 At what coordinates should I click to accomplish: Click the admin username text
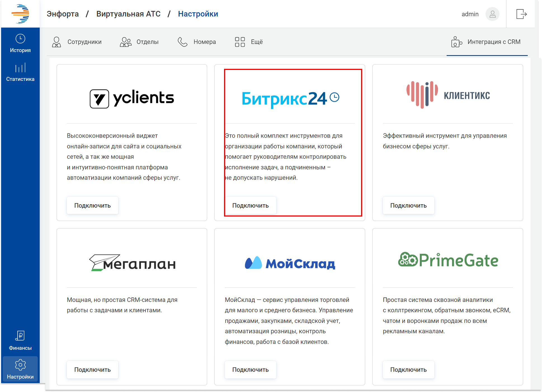[470, 14]
